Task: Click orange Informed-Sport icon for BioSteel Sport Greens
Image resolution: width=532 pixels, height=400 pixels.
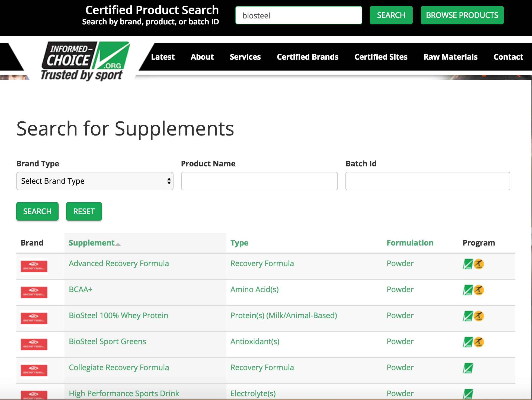Action: click(x=479, y=342)
